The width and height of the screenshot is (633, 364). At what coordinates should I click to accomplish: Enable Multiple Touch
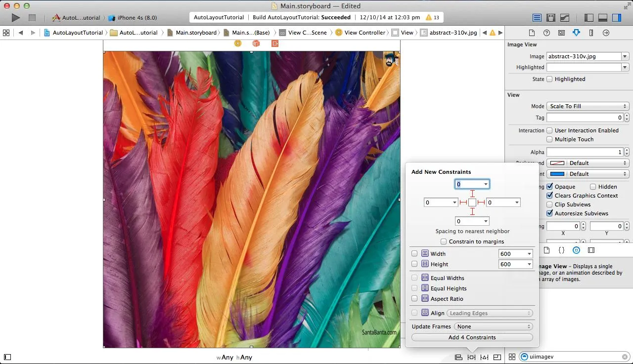pos(549,139)
